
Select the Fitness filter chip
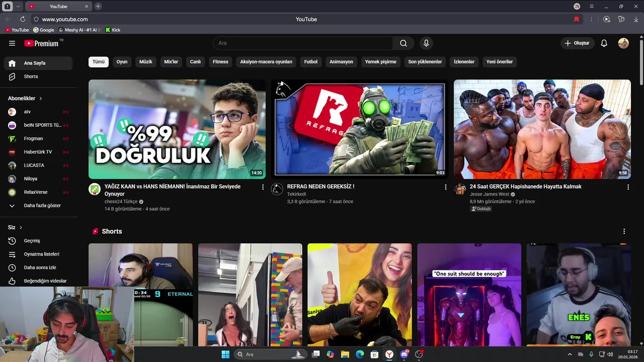(x=220, y=62)
